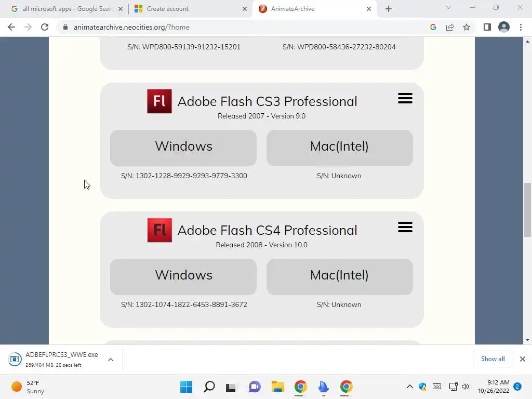The image size is (532, 399).
Task: Click the Adobe Flash CS4 Fl logo icon
Action: (x=159, y=230)
